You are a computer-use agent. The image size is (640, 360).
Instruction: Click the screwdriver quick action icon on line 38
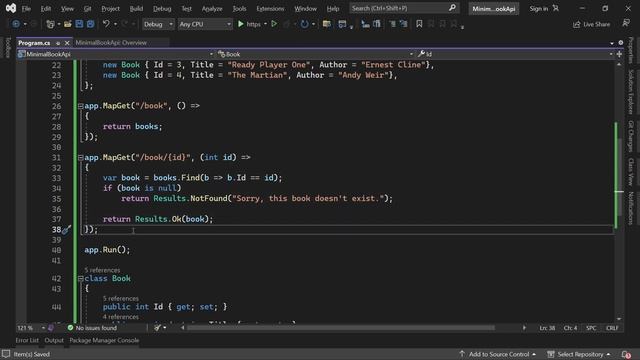tap(66, 230)
